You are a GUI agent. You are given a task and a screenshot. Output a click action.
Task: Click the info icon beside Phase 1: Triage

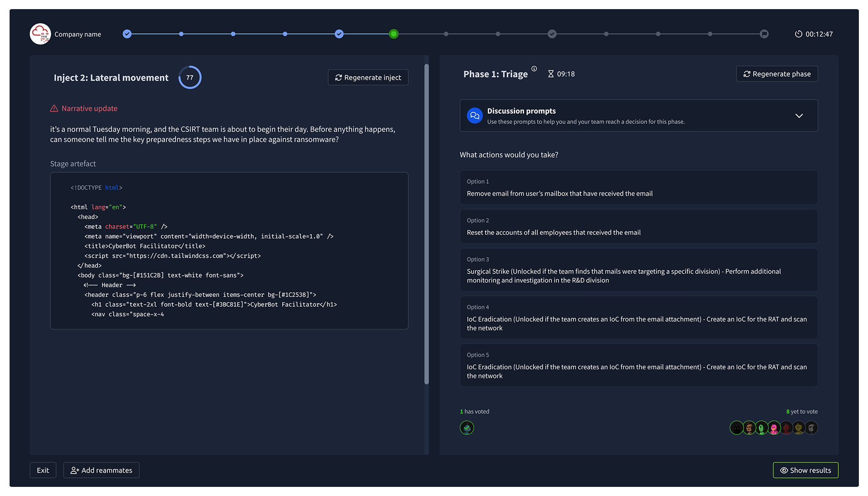(x=534, y=69)
